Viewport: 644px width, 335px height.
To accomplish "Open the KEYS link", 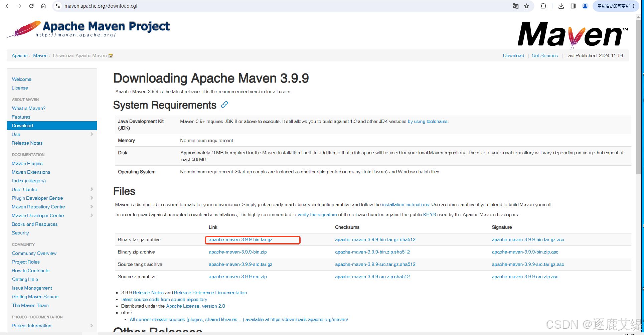I will click(430, 215).
